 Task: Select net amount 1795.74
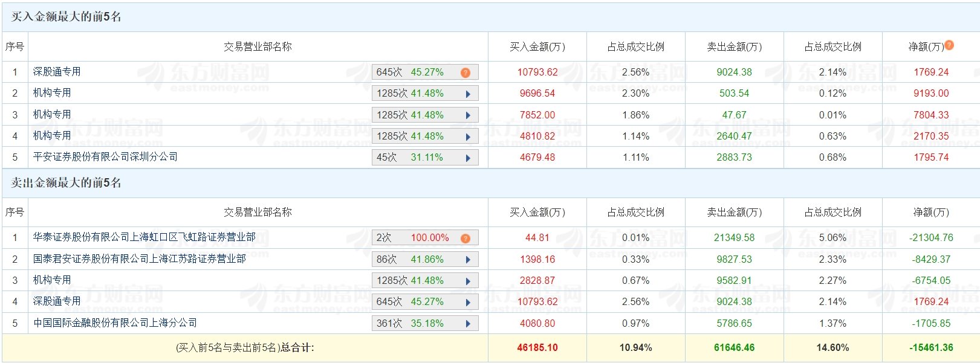pos(931,158)
